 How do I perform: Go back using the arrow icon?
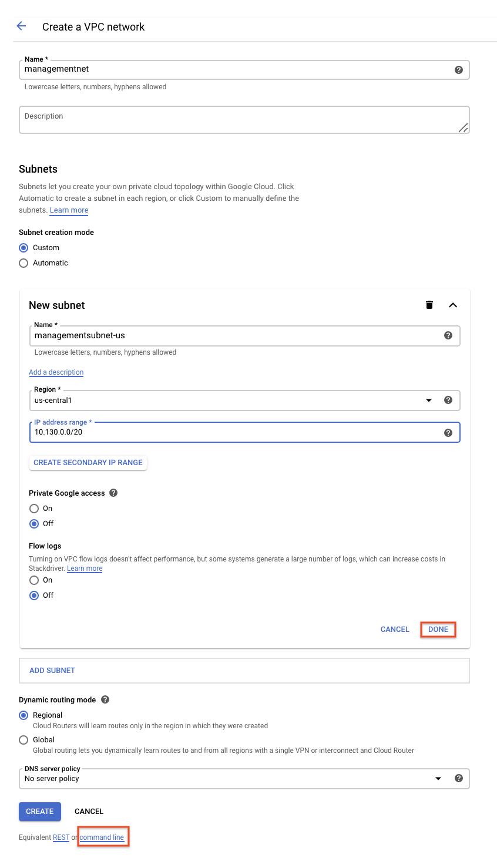(22, 26)
